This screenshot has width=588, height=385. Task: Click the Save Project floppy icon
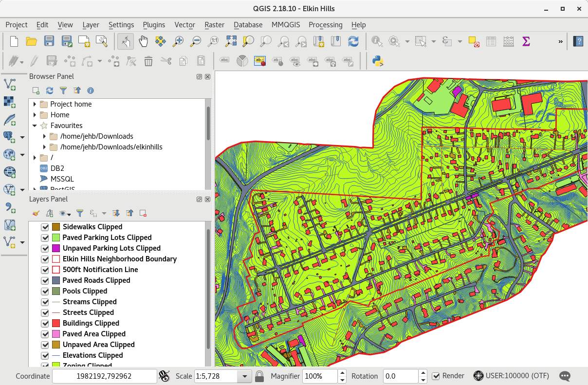tap(49, 41)
